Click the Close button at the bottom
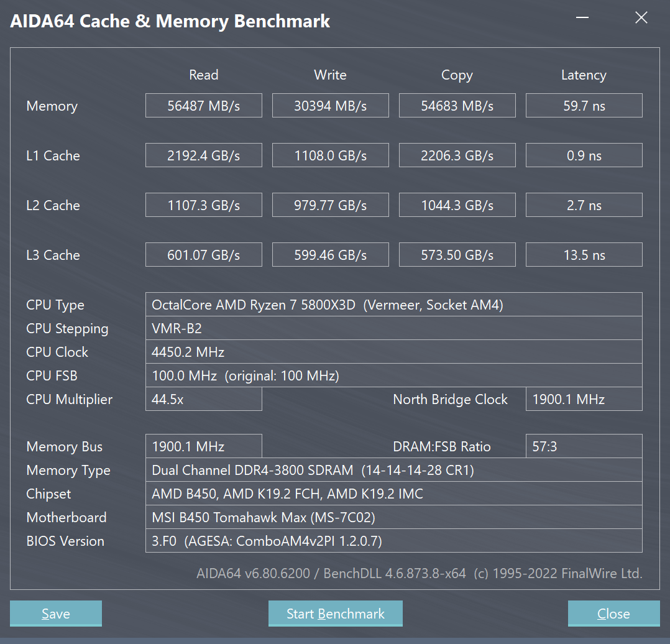 (x=613, y=614)
